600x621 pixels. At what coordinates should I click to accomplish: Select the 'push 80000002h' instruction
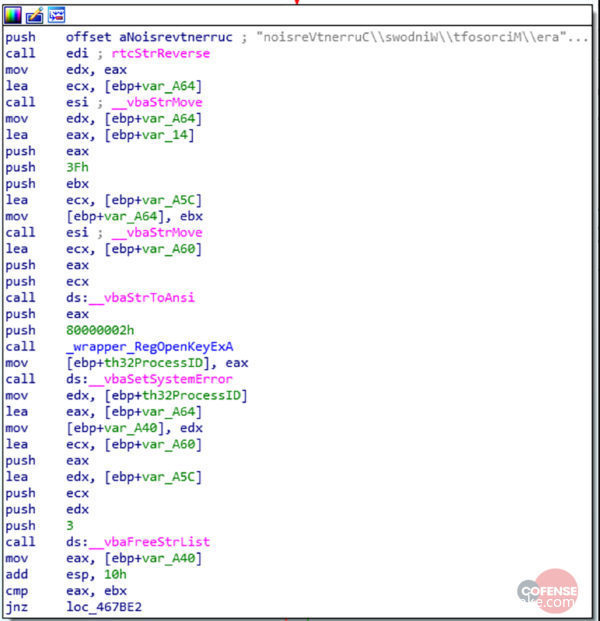pyautogui.click(x=70, y=330)
